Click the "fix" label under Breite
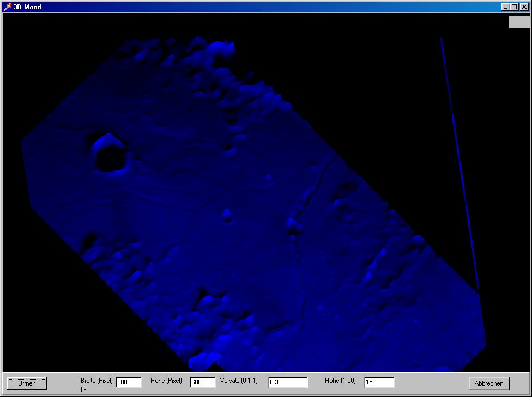The height and width of the screenshot is (397, 532). [x=84, y=389]
